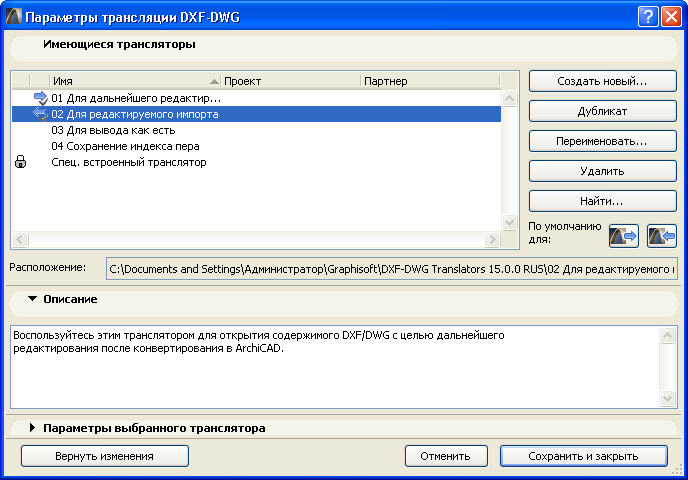Click Создать новый button
688x480 pixels.
tap(602, 81)
